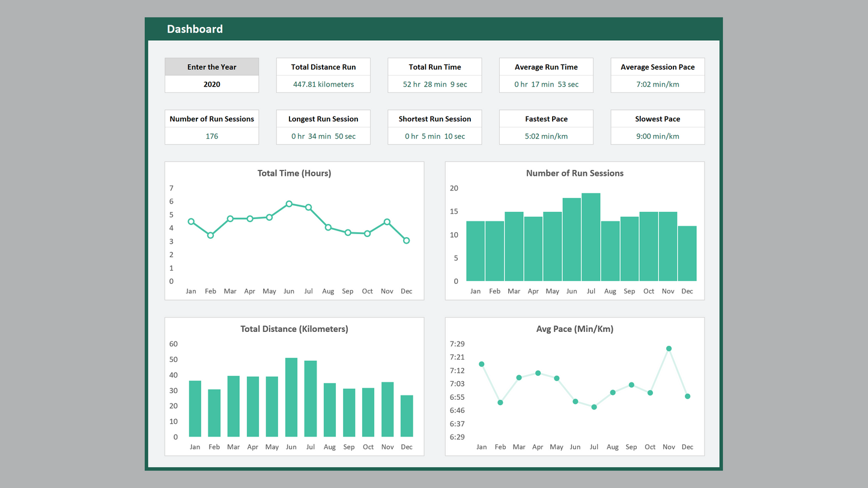The image size is (868, 488).
Task: Click the Shortest Run Session value cell
Action: 435,136
